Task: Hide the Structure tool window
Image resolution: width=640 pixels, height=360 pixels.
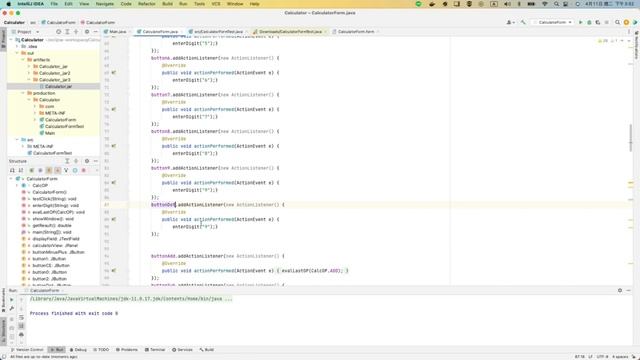Action: click(x=96, y=161)
